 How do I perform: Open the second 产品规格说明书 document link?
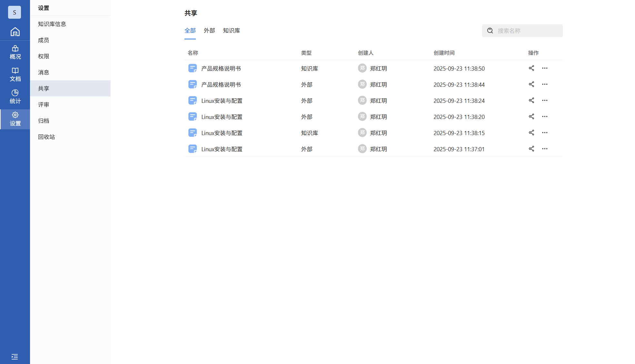221,84
